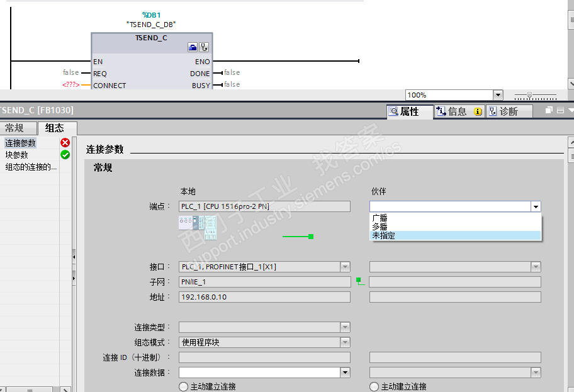Click the 子网 field showing PN/IE_1
Screen dimensions: 574x392
[x=264, y=282]
